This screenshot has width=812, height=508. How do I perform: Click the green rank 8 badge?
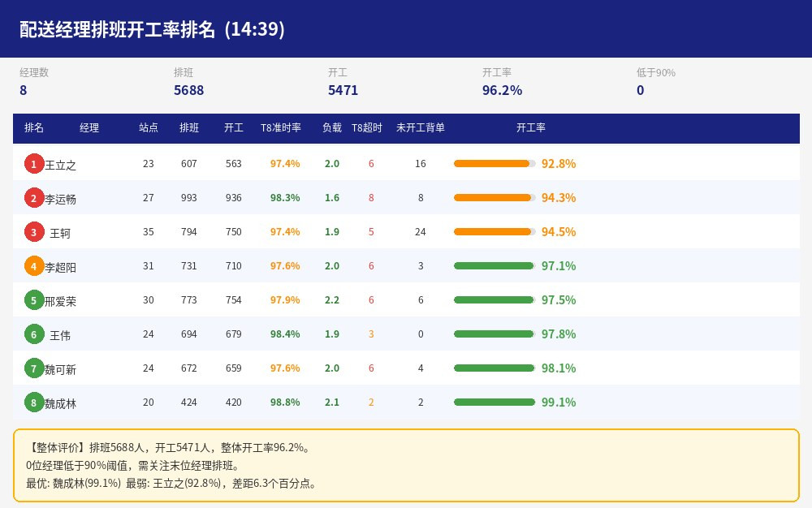pyautogui.click(x=33, y=403)
